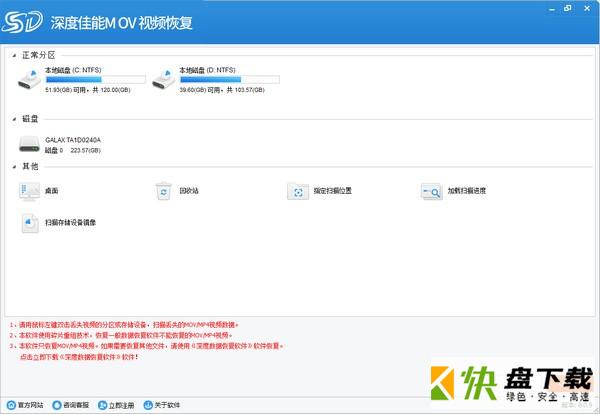This screenshot has height=414, width=600.
Task: Open the 咨询客服 link
Action: 76,405
